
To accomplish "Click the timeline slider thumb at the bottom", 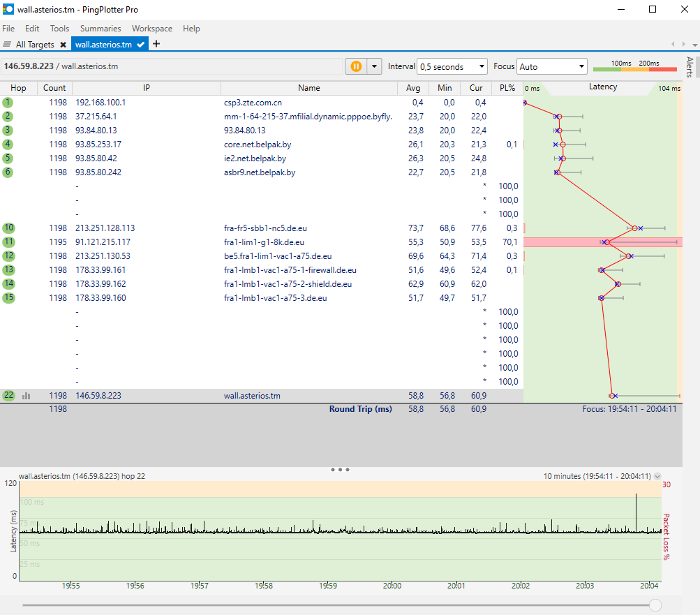I will click(655, 605).
